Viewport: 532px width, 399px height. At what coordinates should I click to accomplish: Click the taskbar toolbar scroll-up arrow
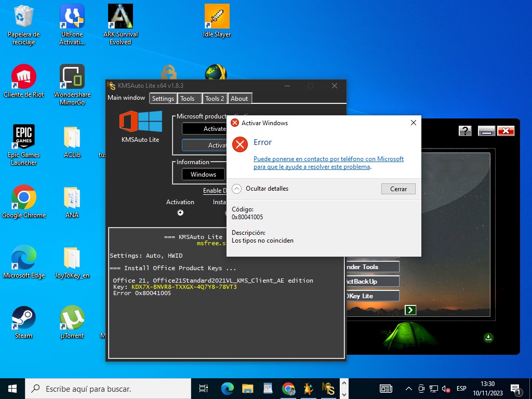pyautogui.click(x=344, y=384)
